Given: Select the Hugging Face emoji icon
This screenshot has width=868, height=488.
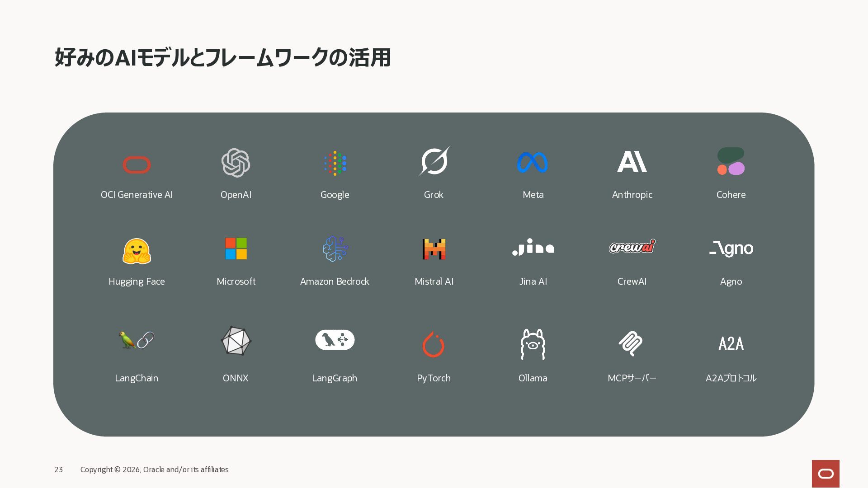Looking at the screenshot, I should pyautogui.click(x=137, y=251).
